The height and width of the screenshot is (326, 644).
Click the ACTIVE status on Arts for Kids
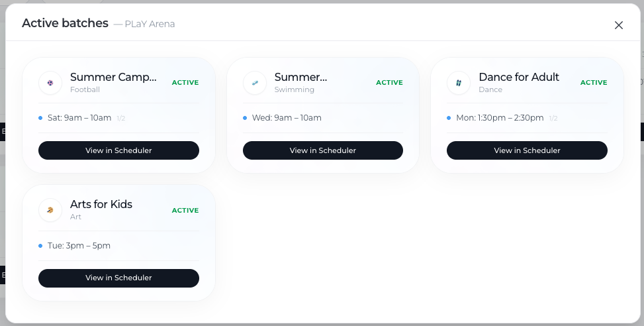[185, 211]
